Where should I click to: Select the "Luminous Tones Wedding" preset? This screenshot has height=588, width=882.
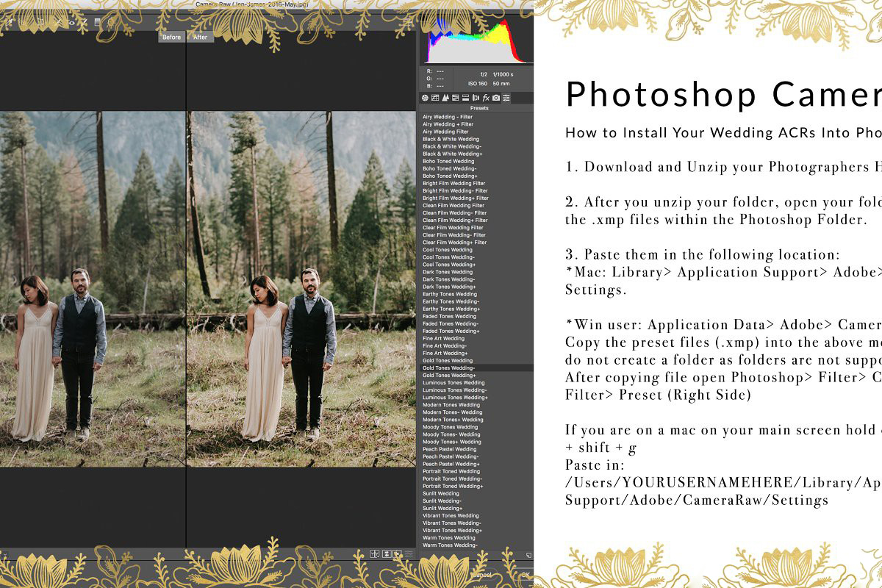(x=453, y=382)
